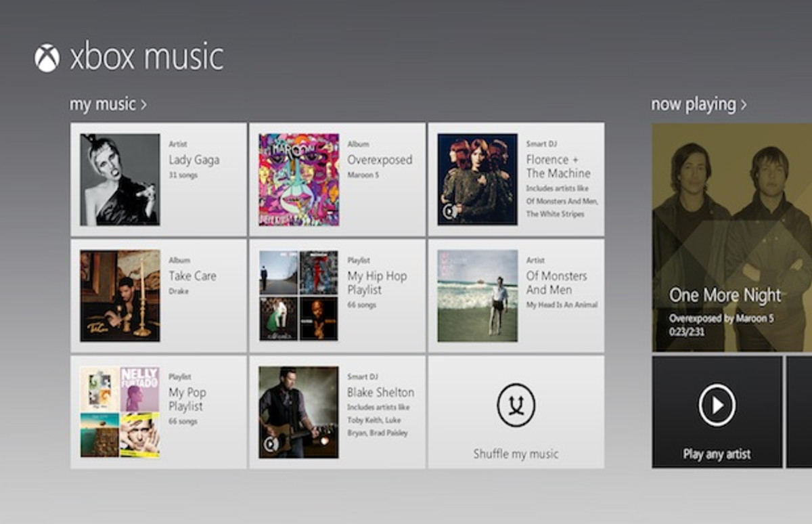Open Florence + The Machine cover image
This screenshot has height=524, width=812.
[478, 179]
